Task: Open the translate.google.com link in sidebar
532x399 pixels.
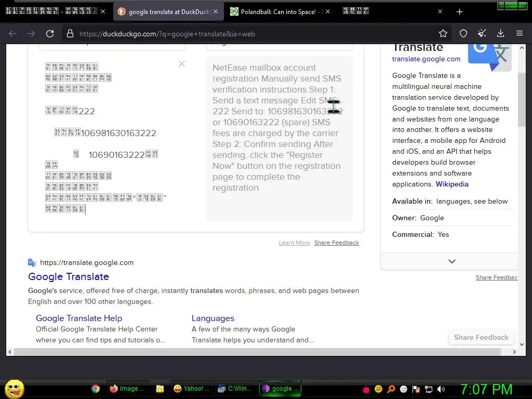Action: [426, 59]
